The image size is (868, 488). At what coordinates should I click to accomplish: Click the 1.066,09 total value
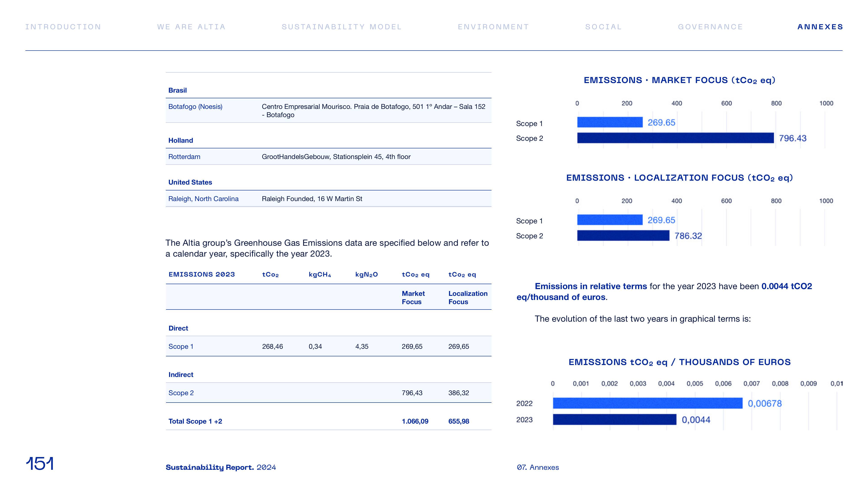click(415, 421)
